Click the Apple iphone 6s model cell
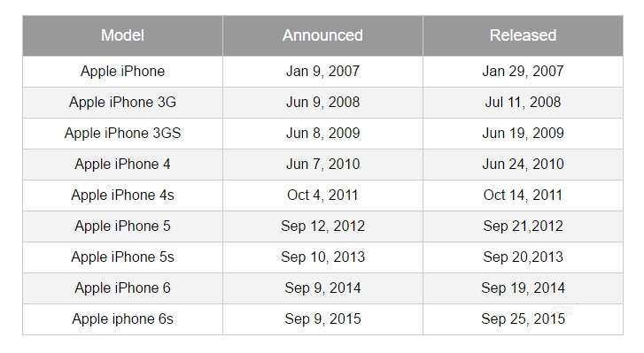The height and width of the screenshot is (353, 644). point(122,319)
